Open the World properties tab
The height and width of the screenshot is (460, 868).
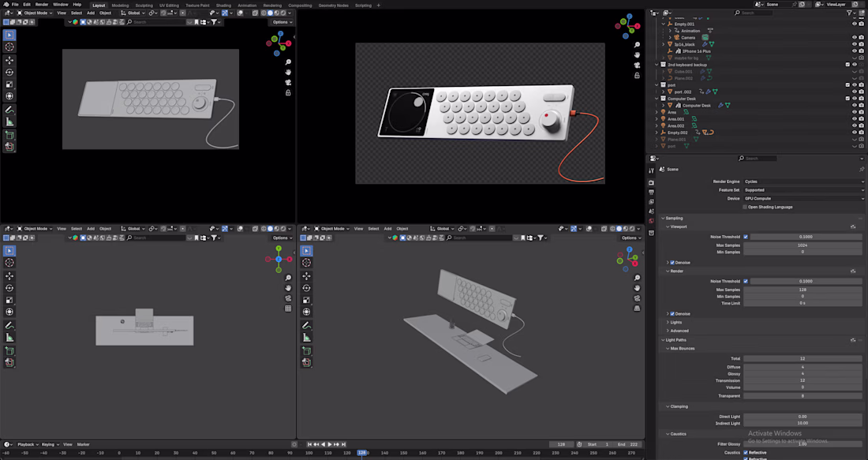point(651,221)
